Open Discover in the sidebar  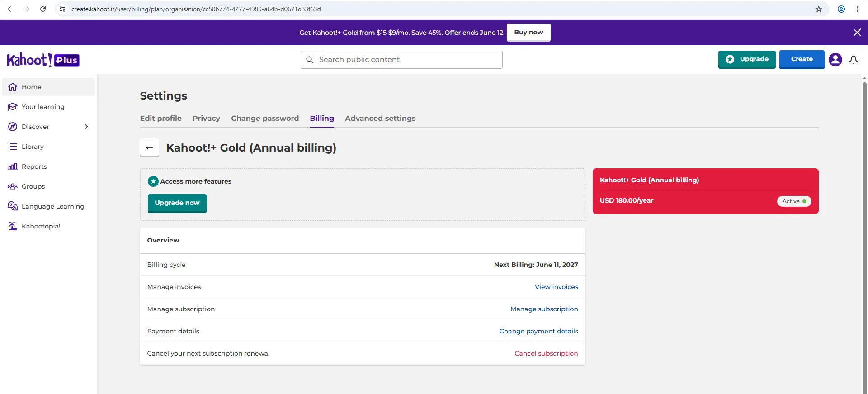click(x=49, y=127)
